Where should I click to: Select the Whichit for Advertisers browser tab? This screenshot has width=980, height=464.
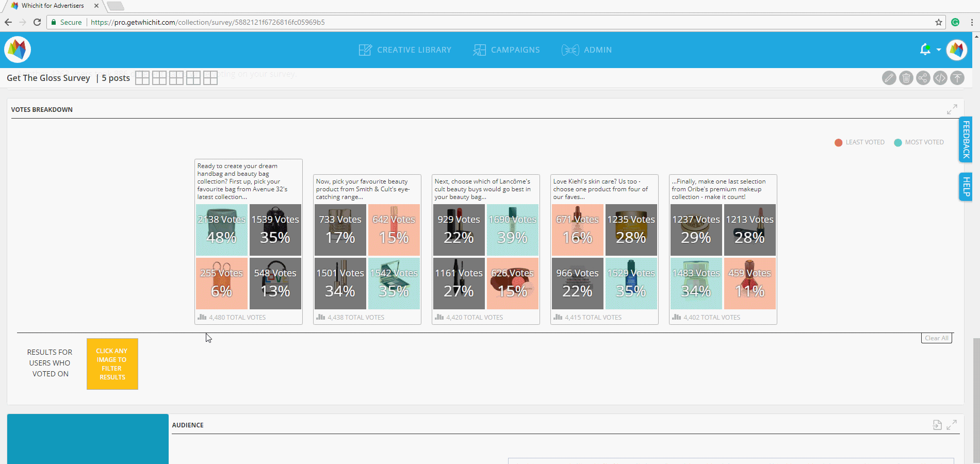point(53,6)
